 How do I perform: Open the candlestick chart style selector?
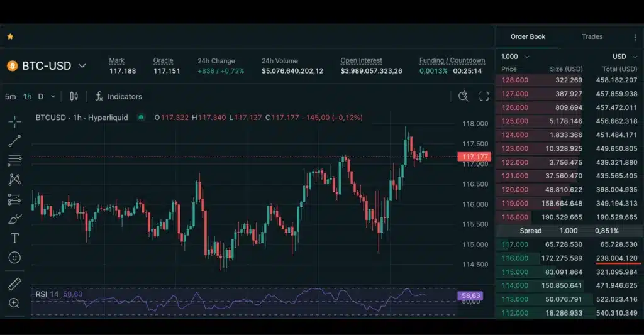pyautogui.click(x=74, y=96)
